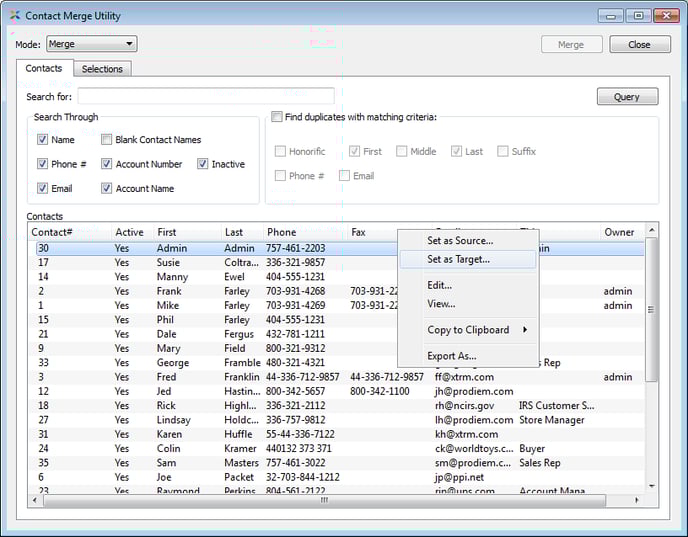Expand the Copy to Clipboard submenu
Image resolution: width=688 pixels, height=537 pixels.
click(x=467, y=330)
